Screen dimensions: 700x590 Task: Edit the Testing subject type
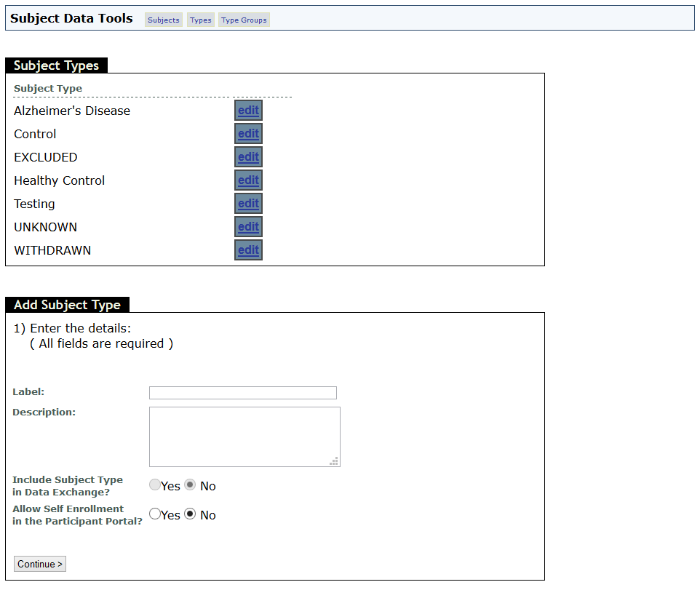[248, 203]
